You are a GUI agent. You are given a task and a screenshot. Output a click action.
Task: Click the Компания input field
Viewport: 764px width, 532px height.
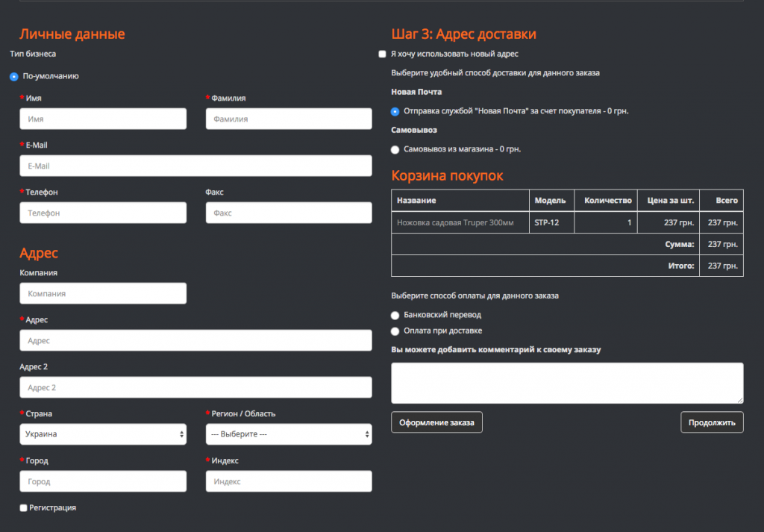(103, 293)
